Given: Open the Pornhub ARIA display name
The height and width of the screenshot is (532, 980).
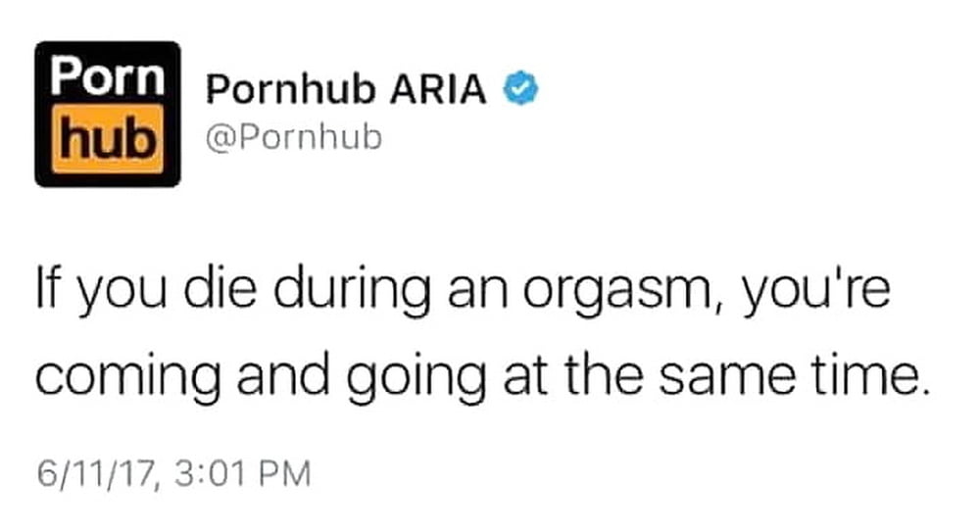Looking at the screenshot, I should pyautogui.click(x=346, y=89).
